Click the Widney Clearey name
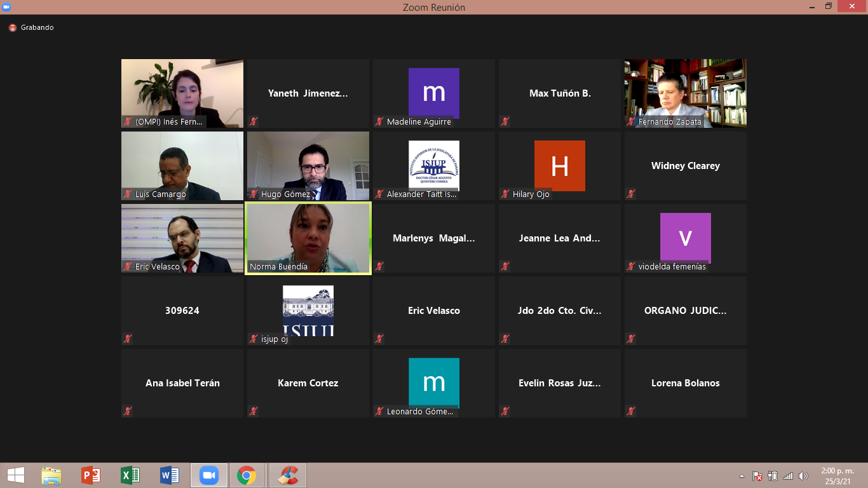Image resolution: width=868 pixels, height=488 pixels. 686,166
